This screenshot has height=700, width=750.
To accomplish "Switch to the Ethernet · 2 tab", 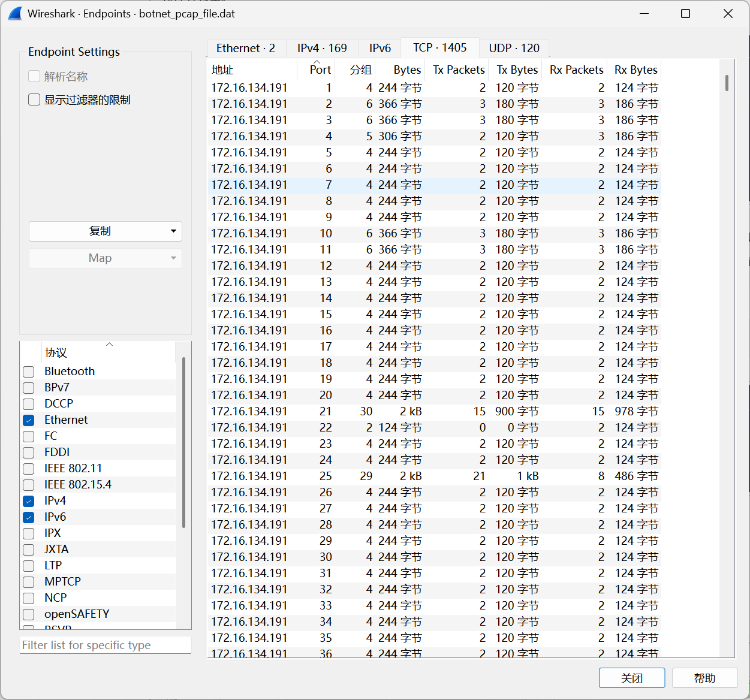I will tap(246, 48).
